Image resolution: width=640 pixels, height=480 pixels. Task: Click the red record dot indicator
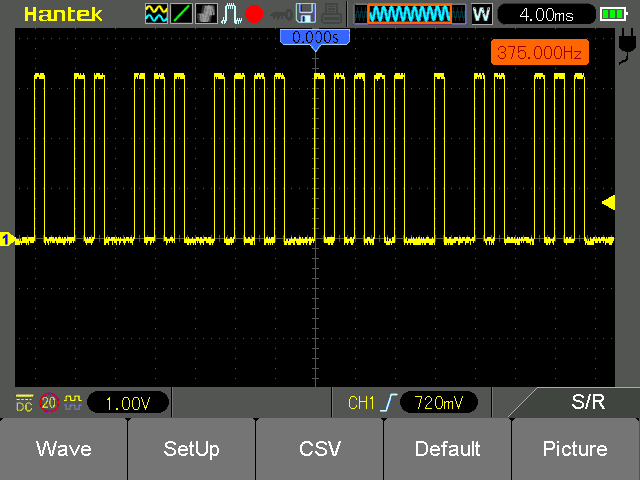[x=254, y=14]
